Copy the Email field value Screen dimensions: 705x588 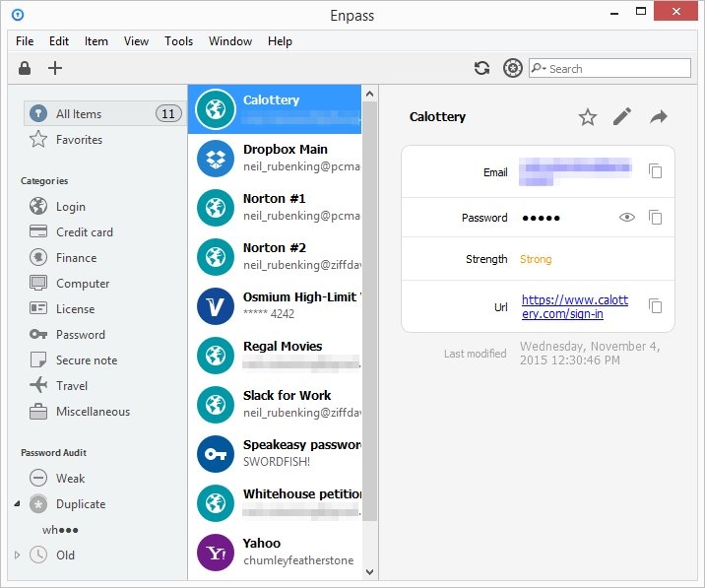point(656,171)
